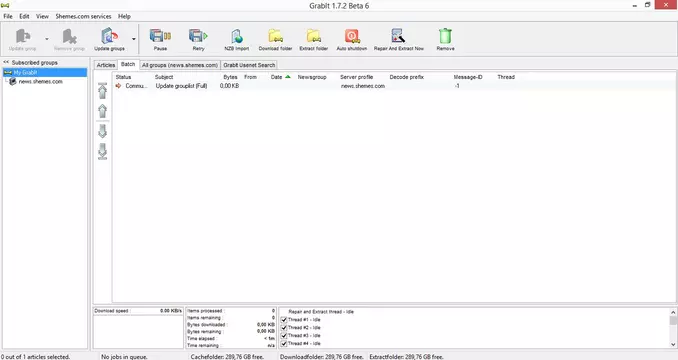Sort by the Newsgroup column header
This screenshot has height=360, width=678.
click(x=312, y=77)
